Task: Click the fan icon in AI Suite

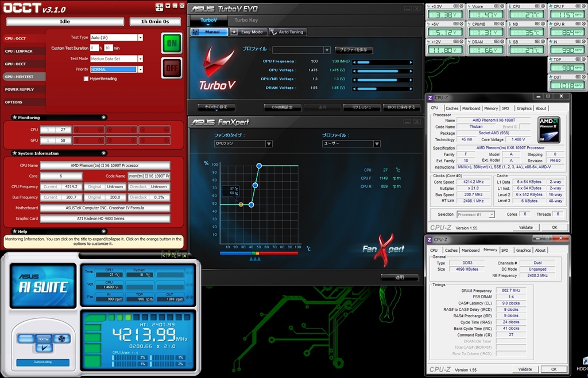Action: tap(60, 338)
